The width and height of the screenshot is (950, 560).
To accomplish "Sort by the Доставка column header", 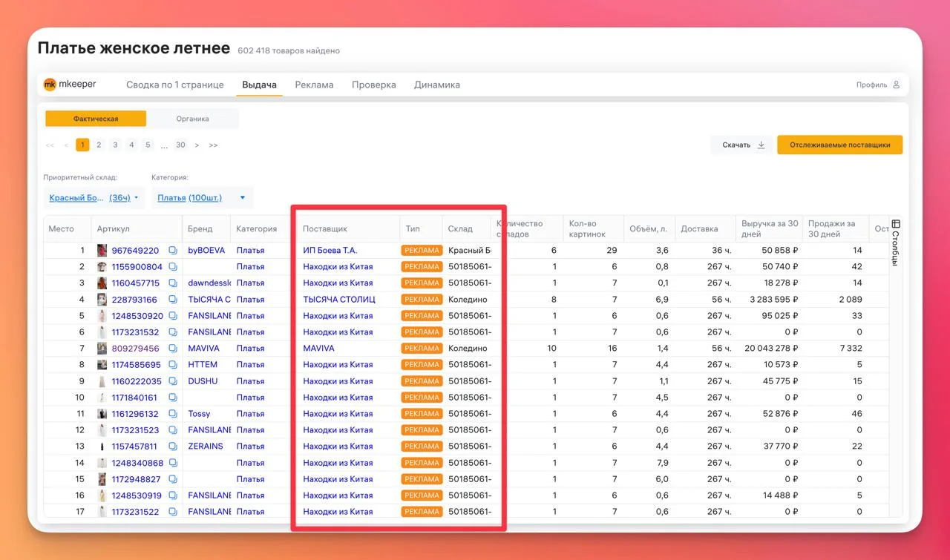I will coord(699,229).
